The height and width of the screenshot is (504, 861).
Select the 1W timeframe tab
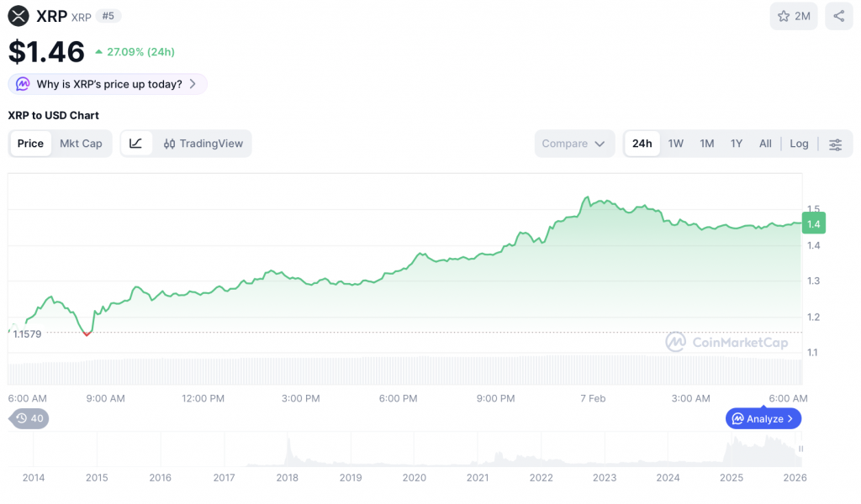675,144
